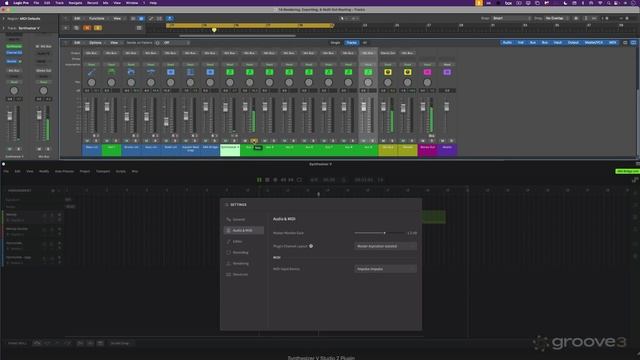The height and width of the screenshot is (360, 640).
Task: Open Synthesizer V Auto-Process menu
Action: pos(64,171)
